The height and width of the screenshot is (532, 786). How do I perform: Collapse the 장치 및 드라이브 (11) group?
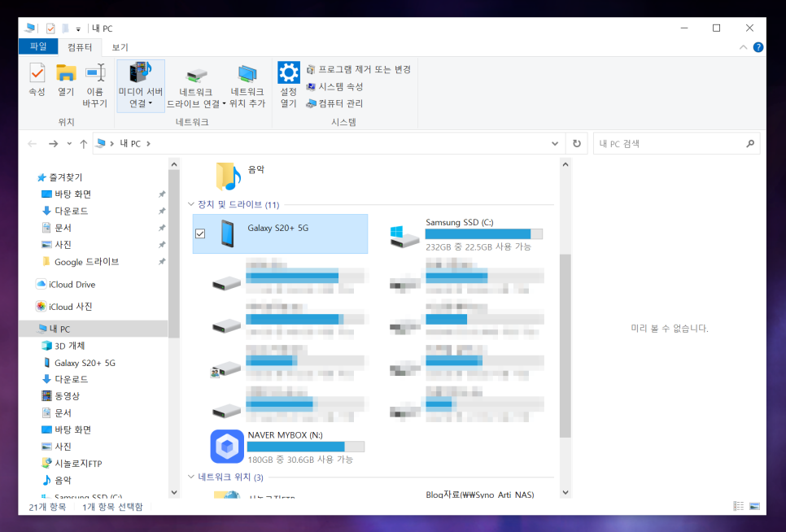[x=191, y=204]
